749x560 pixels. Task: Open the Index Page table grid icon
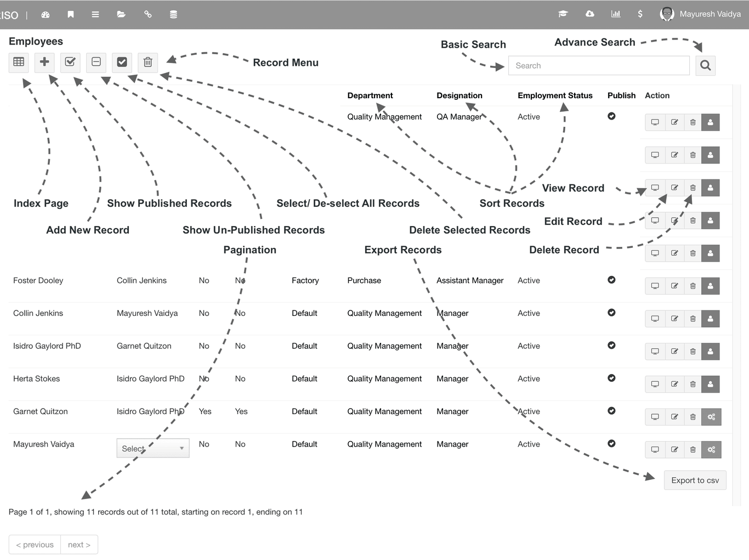coord(19,62)
